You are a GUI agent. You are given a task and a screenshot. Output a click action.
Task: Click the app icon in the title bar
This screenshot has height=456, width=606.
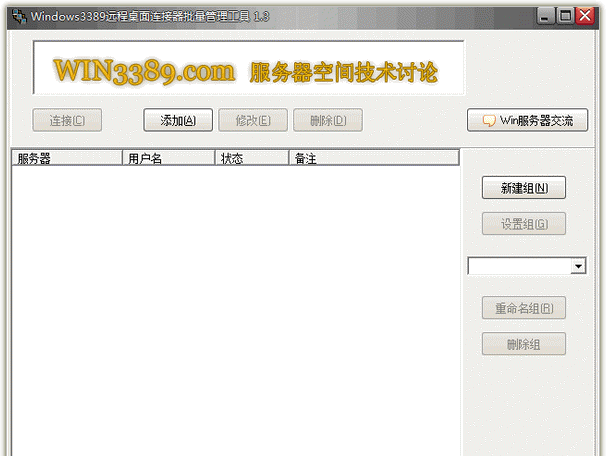[17, 16]
